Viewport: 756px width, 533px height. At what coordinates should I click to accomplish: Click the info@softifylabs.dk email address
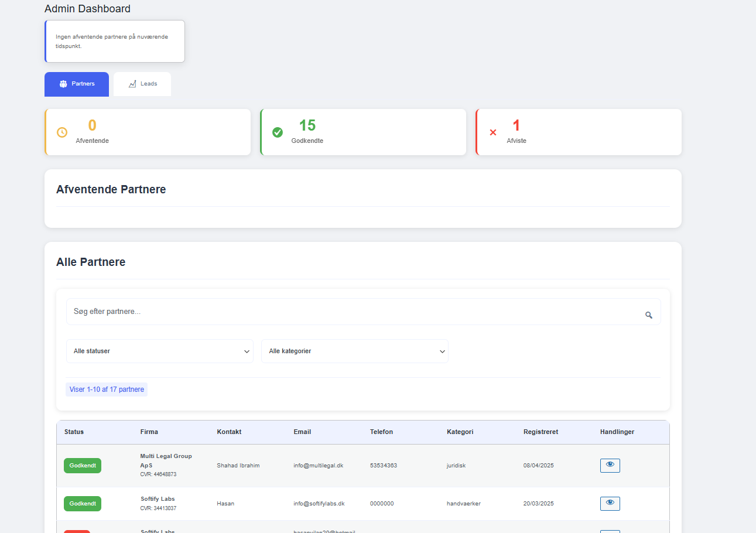click(319, 504)
